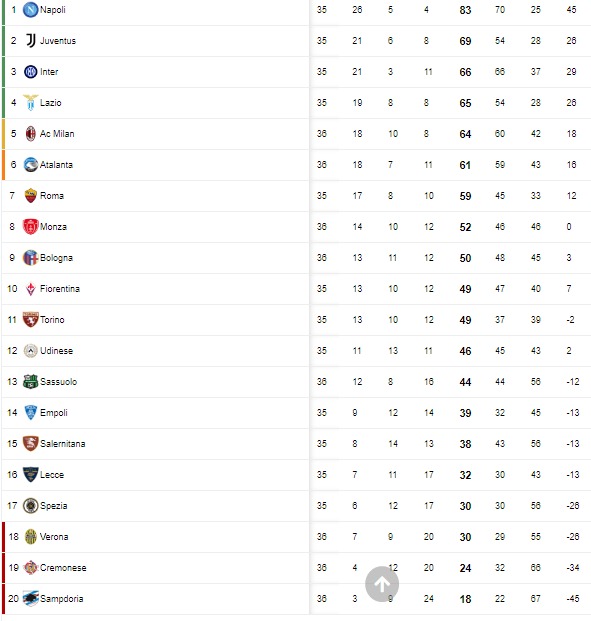This screenshot has width=591, height=621.
Task: Open the Empoli team link
Action: pos(53,413)
